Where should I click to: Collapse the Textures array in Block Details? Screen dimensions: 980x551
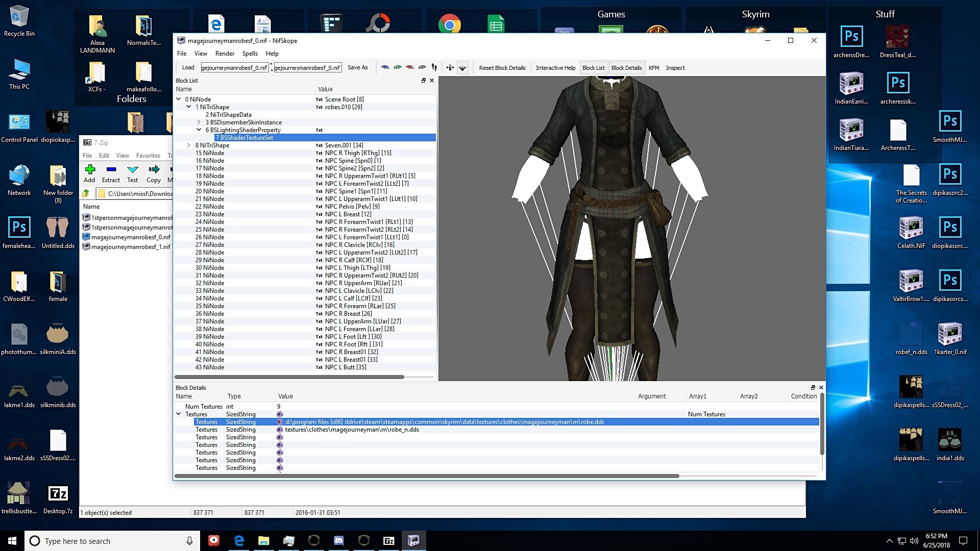tap(179, 414)
